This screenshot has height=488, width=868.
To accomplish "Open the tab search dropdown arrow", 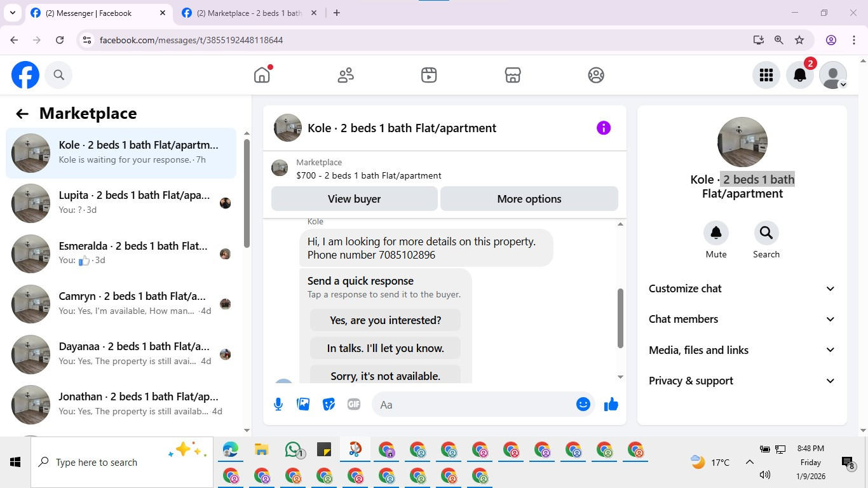I will (x=13, y=13).
